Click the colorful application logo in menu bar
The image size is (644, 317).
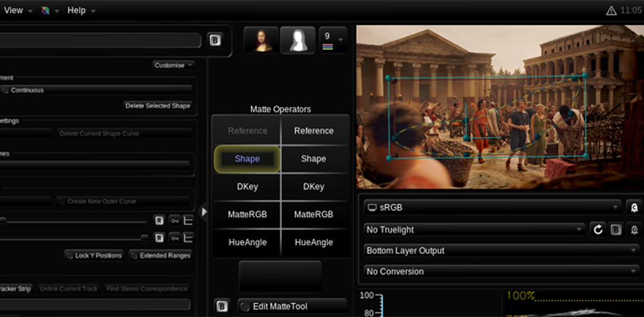pos(45,11)
